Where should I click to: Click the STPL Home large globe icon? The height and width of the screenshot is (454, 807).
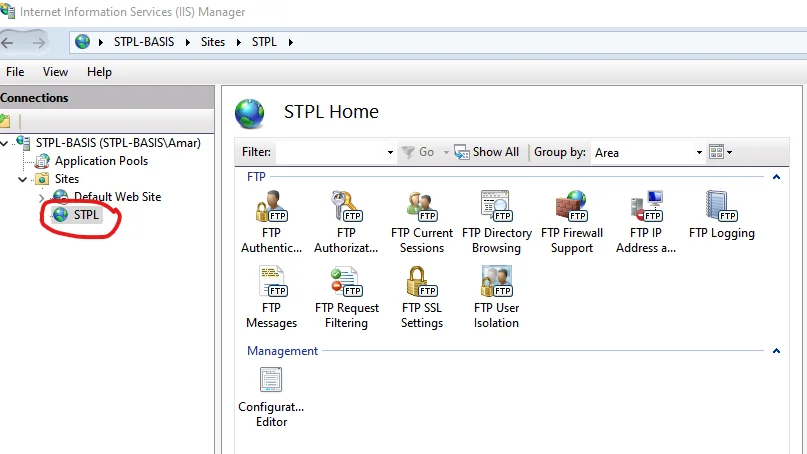pyautogui.click(x=250, y=113)
